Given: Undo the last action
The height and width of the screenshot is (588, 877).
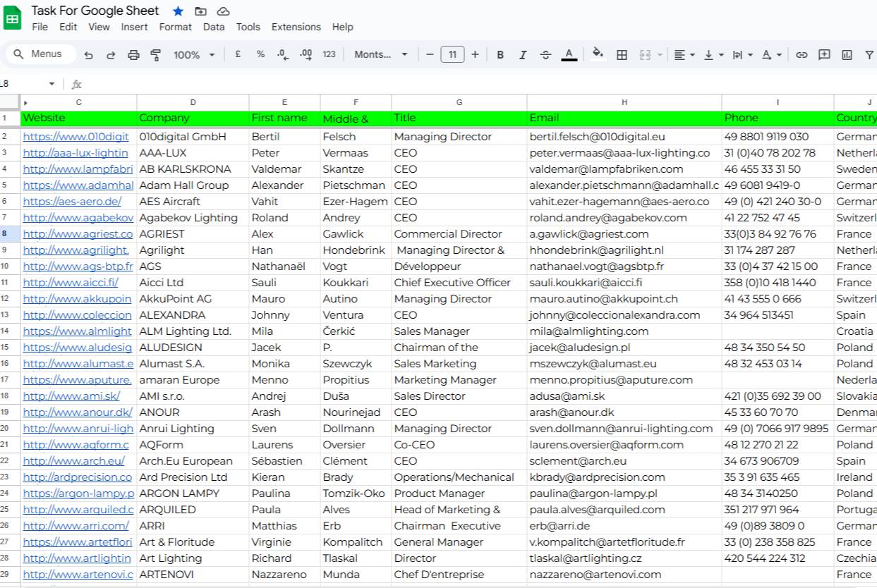Looking at the screenshot, I should click(88, 55).
